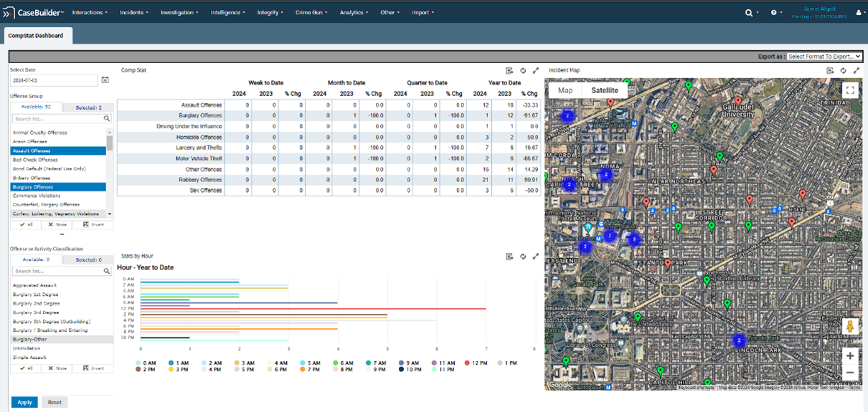
Task: Click blue cluster marker near Lincoln Park
Action: coord(738,341)
